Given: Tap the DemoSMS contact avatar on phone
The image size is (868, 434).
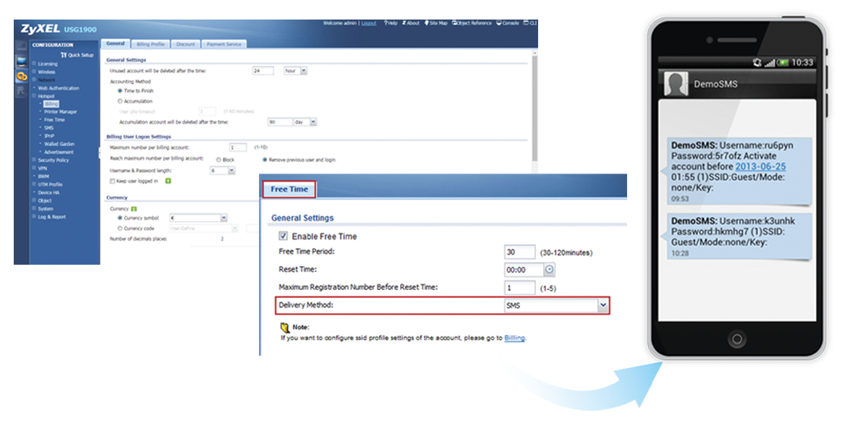Looking at the screenshot, I should point(675,85).
